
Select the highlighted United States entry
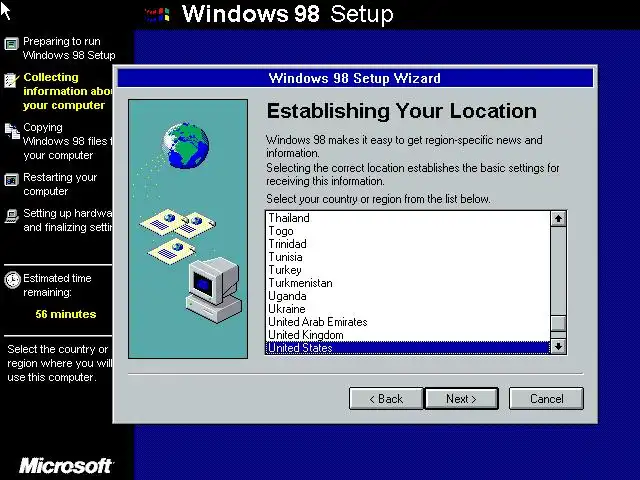tap(407, 348)
